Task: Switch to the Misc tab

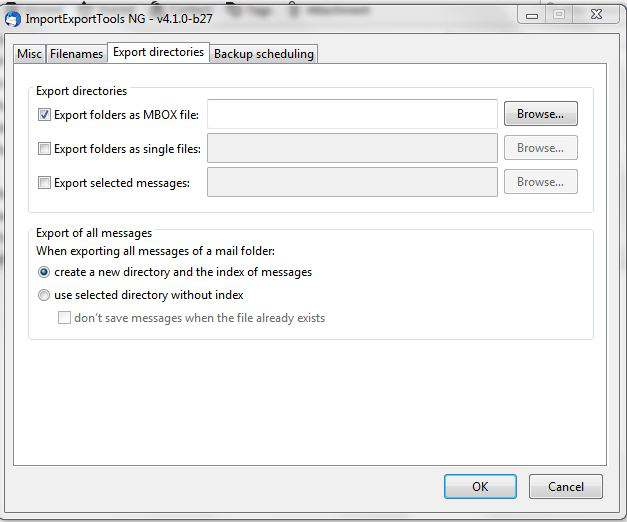Action: [x=30, y=54]
